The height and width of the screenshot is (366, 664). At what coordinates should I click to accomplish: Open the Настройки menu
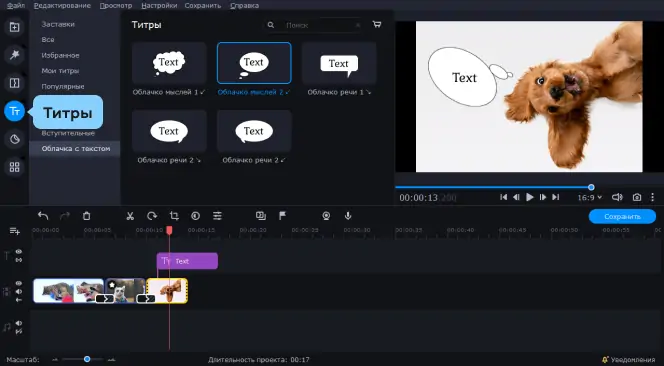coord(159,6)
